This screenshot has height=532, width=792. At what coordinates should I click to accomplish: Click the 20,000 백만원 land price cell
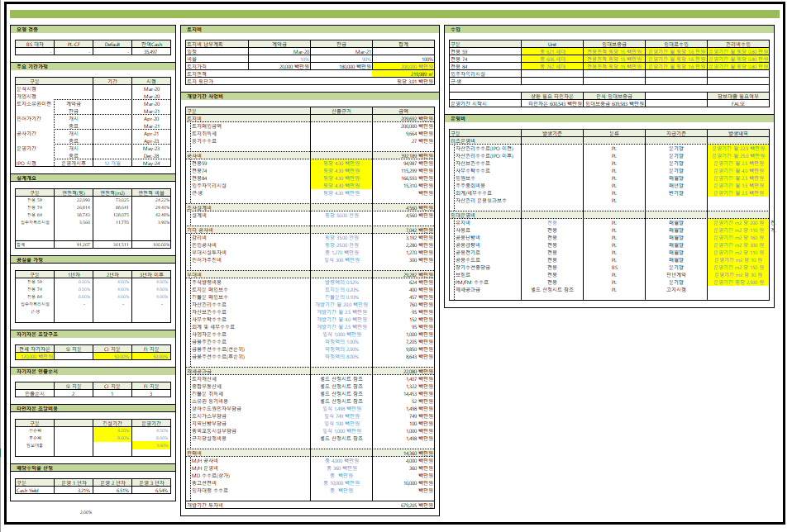pyautogui.click(x=279, y=67)
